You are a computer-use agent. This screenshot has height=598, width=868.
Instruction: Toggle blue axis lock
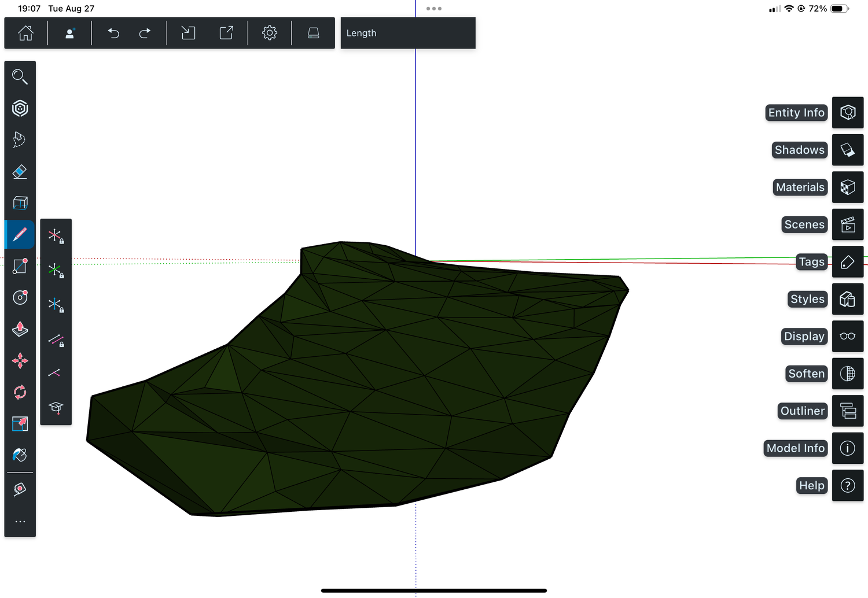pyautogui.click(x=56, y=305)
